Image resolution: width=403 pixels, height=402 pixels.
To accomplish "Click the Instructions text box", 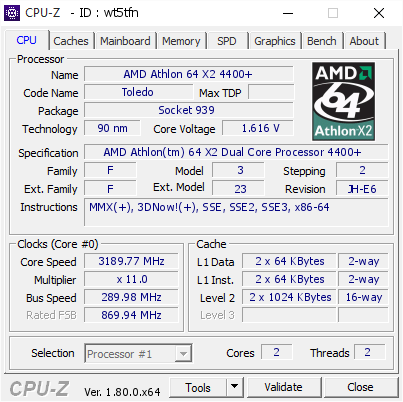I will coord(236,212).
